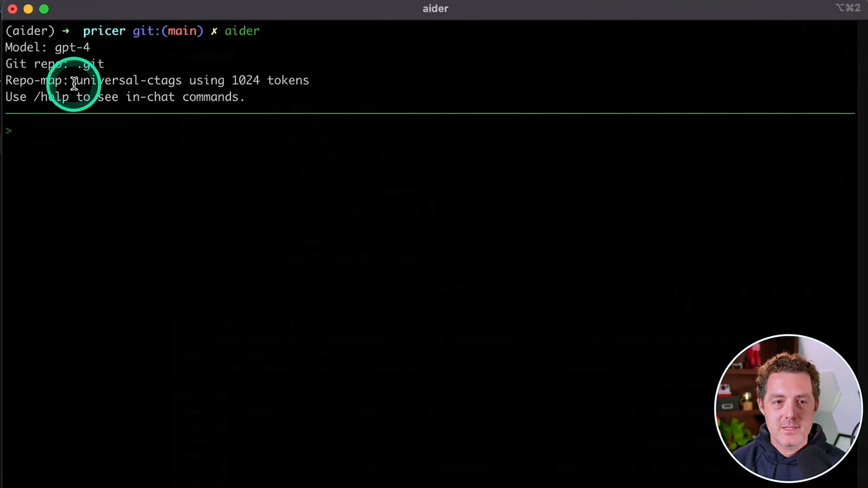Click the webcam video thumbnail
The image size is (868, 488).
coord(788,408)
